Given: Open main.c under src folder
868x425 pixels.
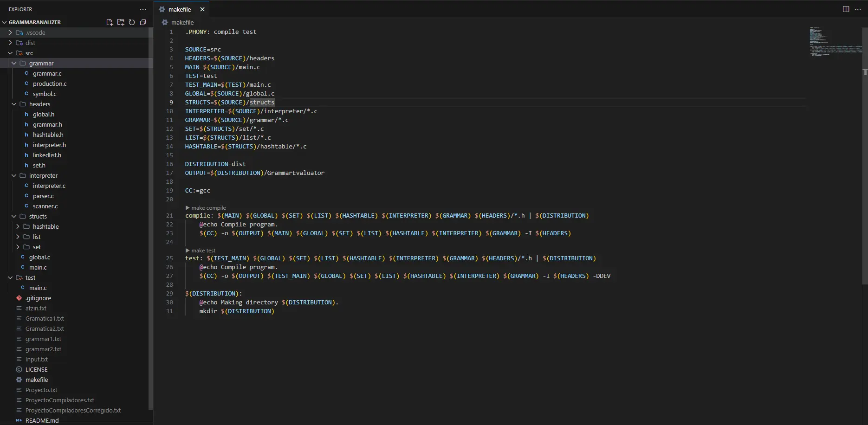Looking at the screenshot, I should [77, 267].
